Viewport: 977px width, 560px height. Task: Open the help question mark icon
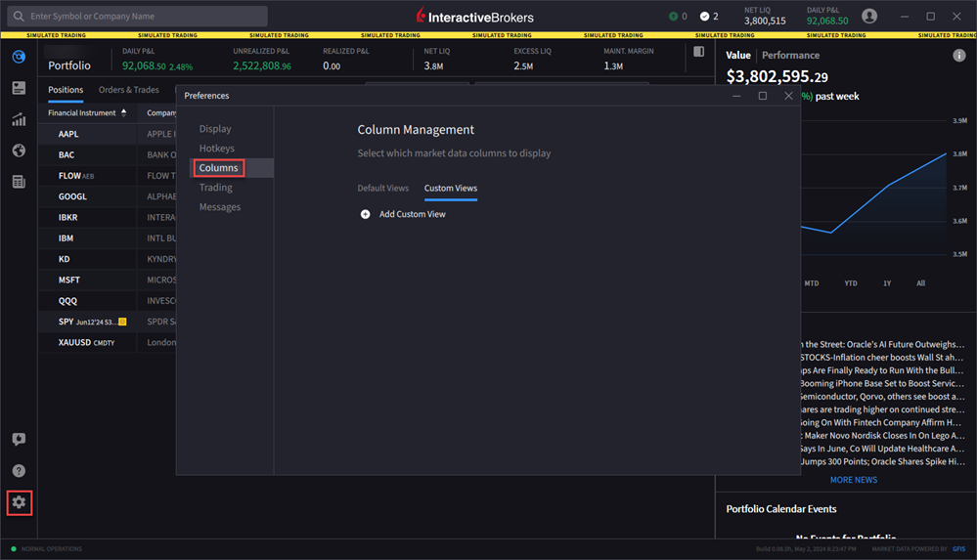[x=19, y=471]
